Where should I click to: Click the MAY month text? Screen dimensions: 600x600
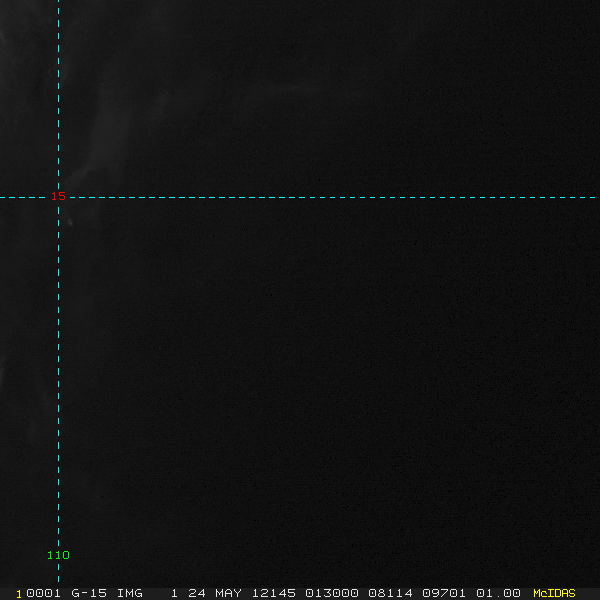pos(228,593)
